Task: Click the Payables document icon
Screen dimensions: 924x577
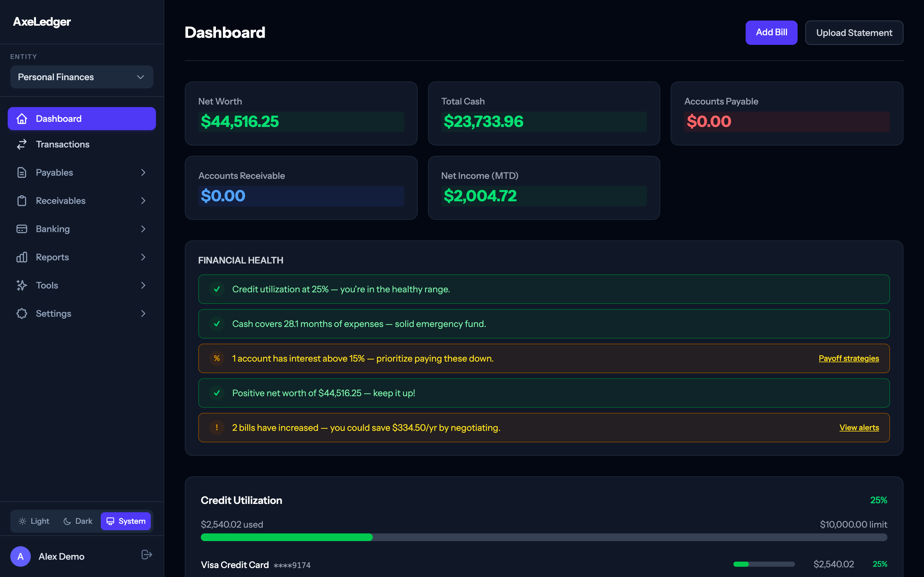Action: click(x=22, y=172)
